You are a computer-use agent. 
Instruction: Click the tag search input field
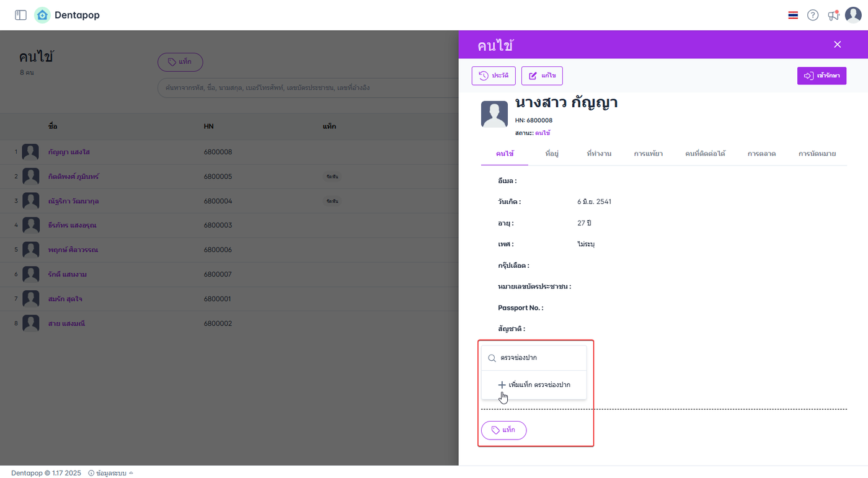click(539, 358)
